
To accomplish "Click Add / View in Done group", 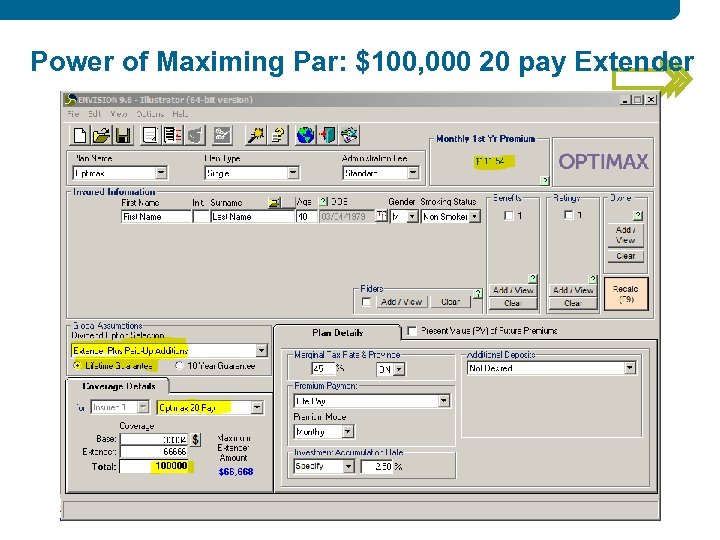I will pyautogui.click(x=626, y=235).
